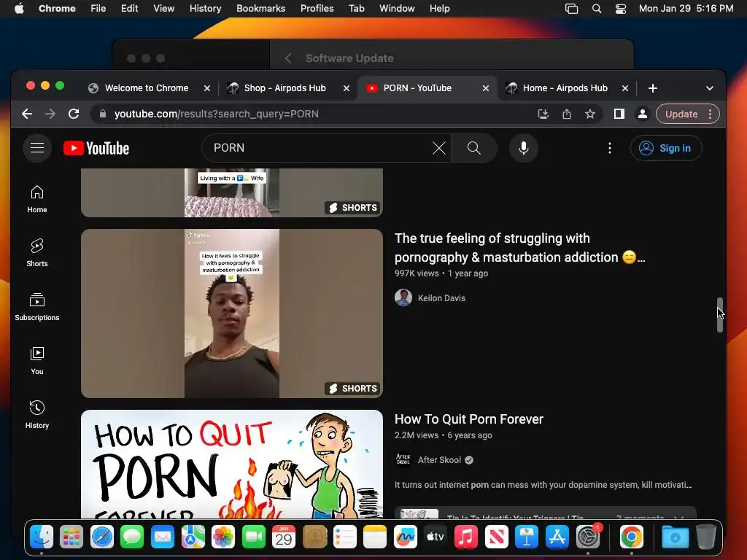The height and width of the screenshot is (560, 747).
Task: Click the Sign in button
Action: [x=666, y=148]
